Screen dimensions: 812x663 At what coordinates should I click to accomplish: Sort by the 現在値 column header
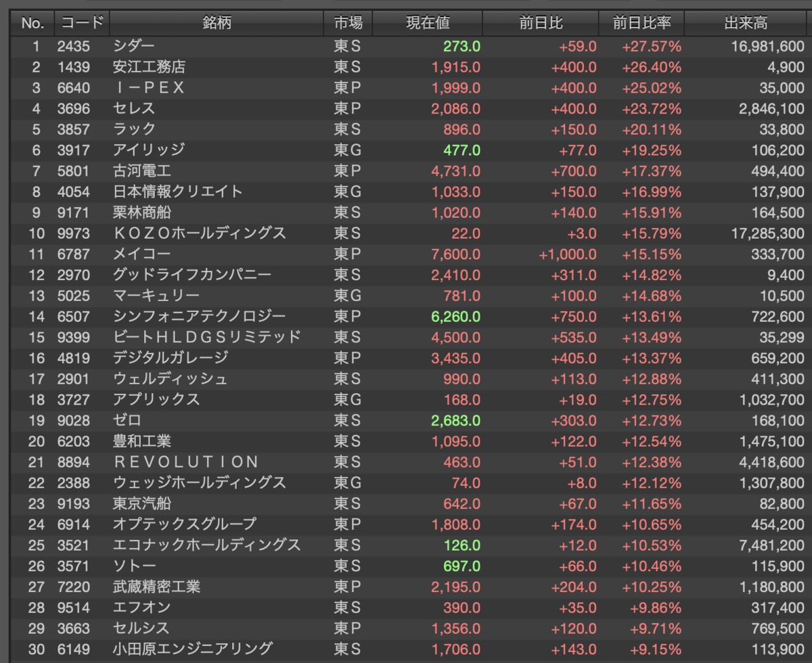tap(428, 23)
